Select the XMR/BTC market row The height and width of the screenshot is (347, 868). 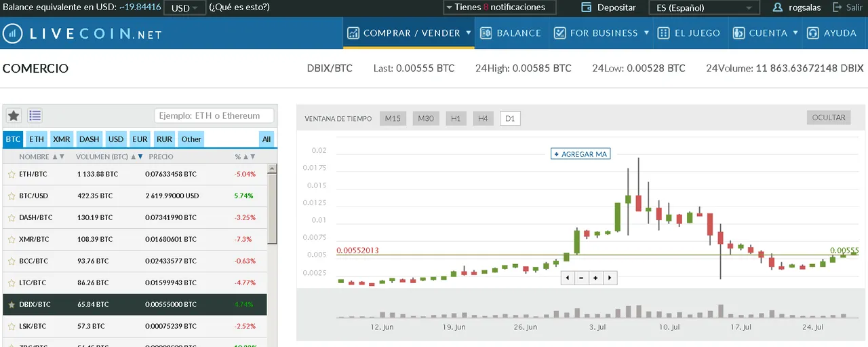(x=135, y=240)
